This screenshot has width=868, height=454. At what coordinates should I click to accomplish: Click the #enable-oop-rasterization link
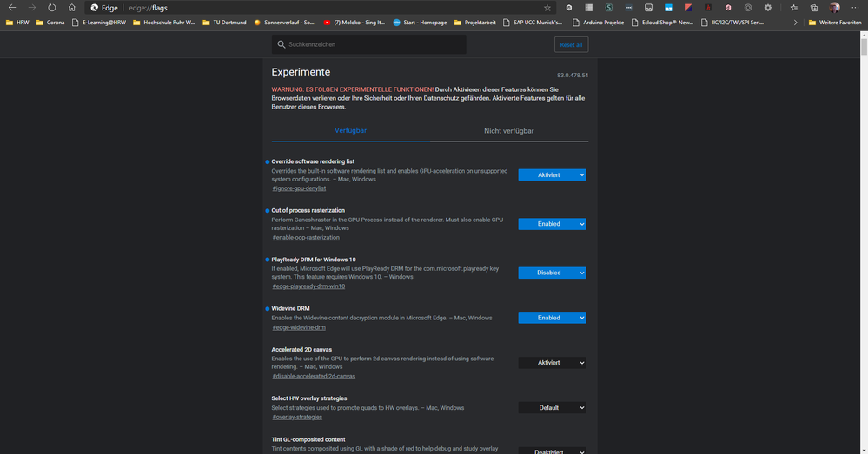306,238
